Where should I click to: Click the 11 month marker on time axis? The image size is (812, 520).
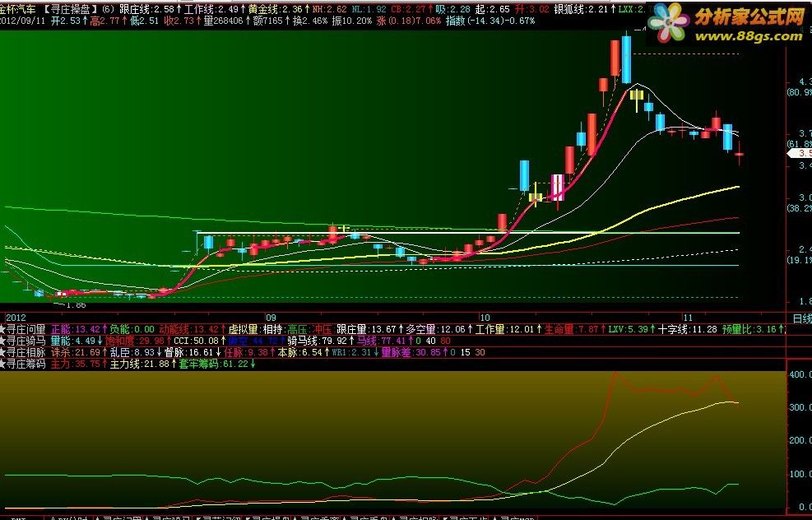tap(687, 318)
